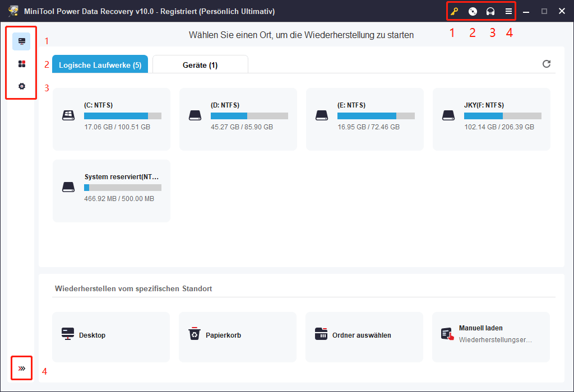This screenshot has width=574, height=392.
Task: Click the System reserviert(NT... label
Action: coord(122,177)
